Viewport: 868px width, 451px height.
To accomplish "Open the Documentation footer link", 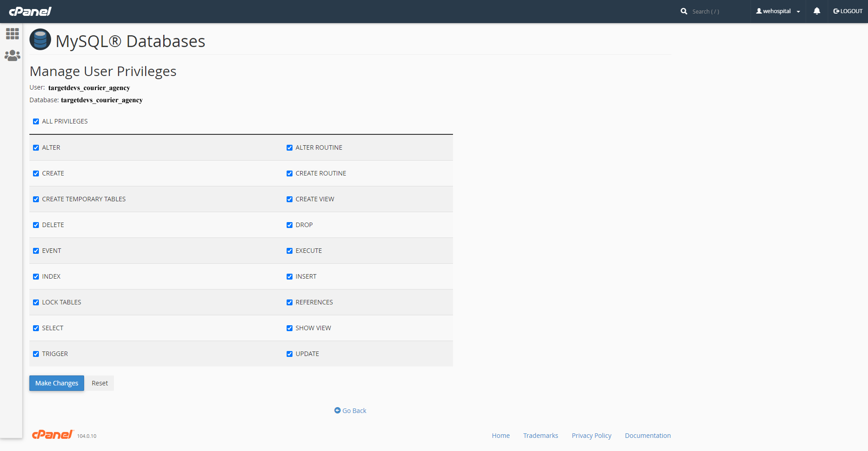I will click(x=647, y=436).
